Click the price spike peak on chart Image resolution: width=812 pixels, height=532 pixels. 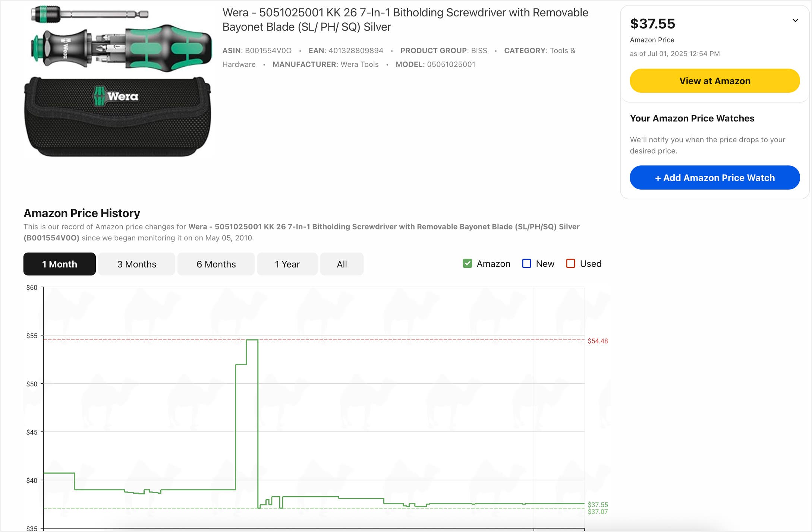click(252, 340)
